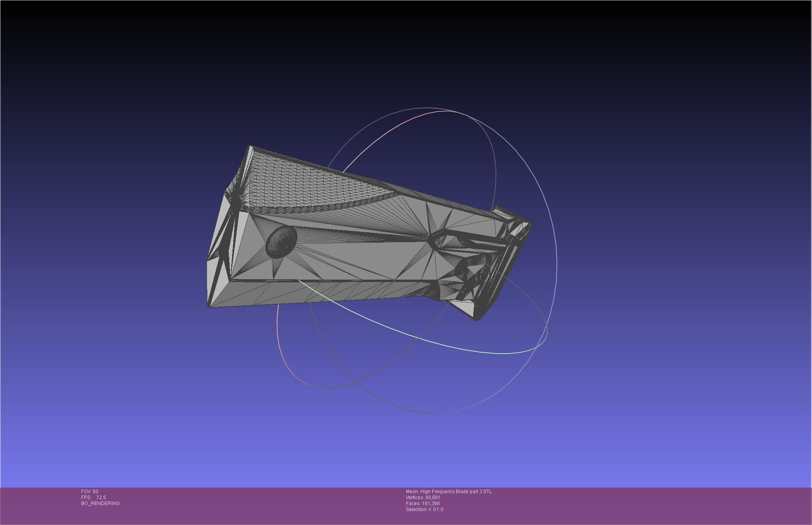Click the oval hole on the blade mesh

(281, 240)
